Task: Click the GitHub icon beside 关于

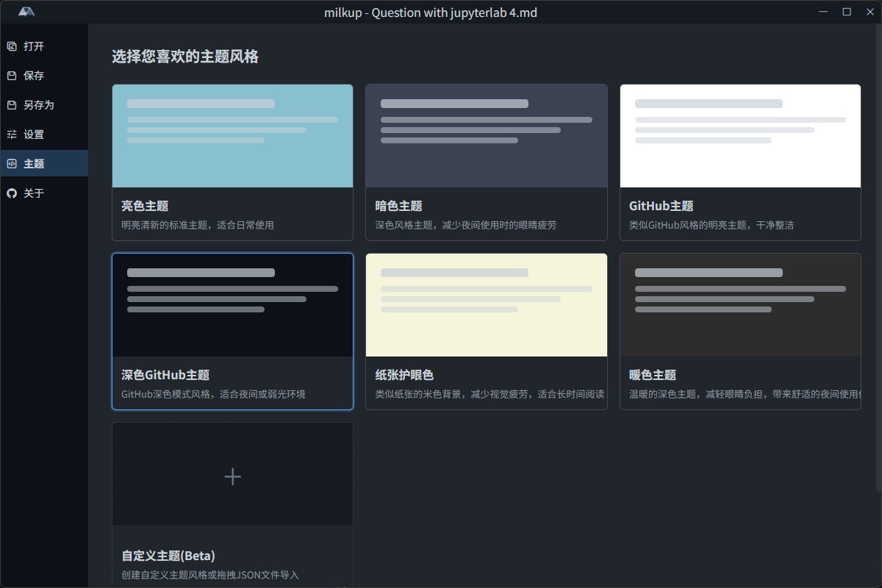Action: tap(11, 193)
